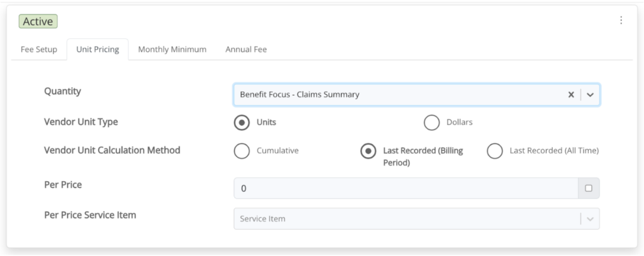The width and height of the screenshot is (644, 256).
Task: Select the Cumulative calculation method
Action: 241,151
